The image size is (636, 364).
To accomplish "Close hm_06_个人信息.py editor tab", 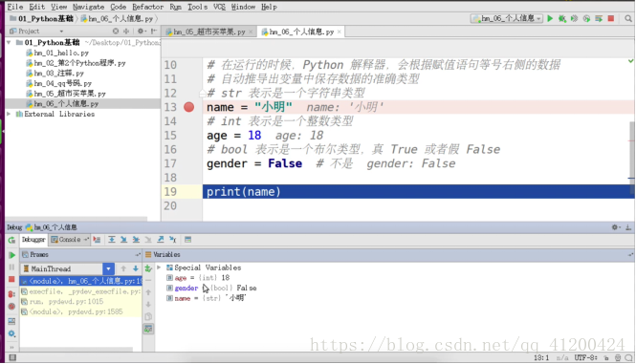I will click(340, 32).
